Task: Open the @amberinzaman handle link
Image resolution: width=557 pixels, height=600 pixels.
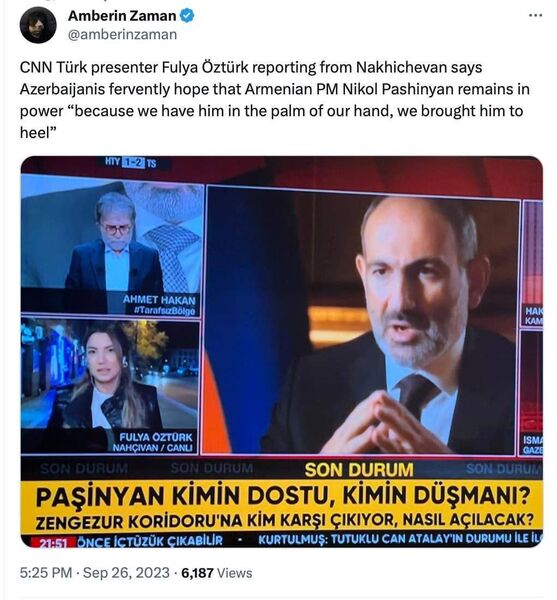Action: pos(122,34)
